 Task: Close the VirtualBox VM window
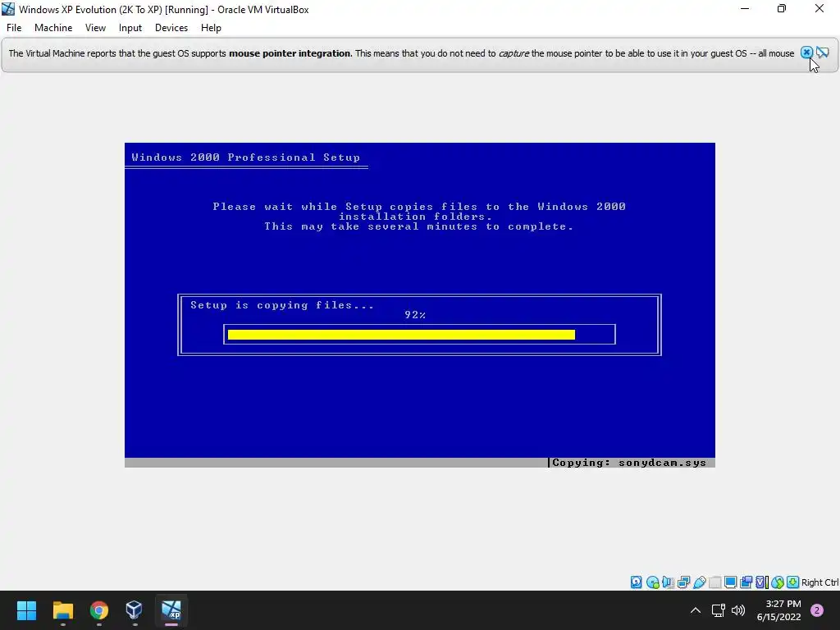point(819,8)
